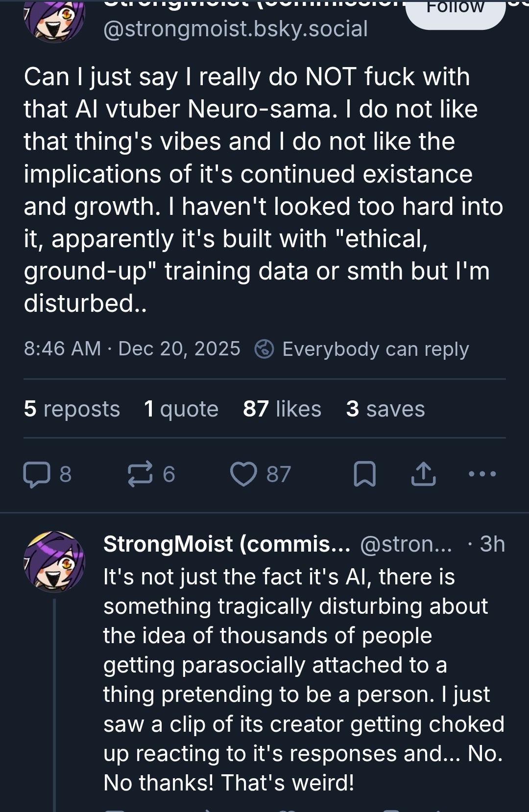
Task: Open the three-dot more options menu
Action: [x=482, y=474]
